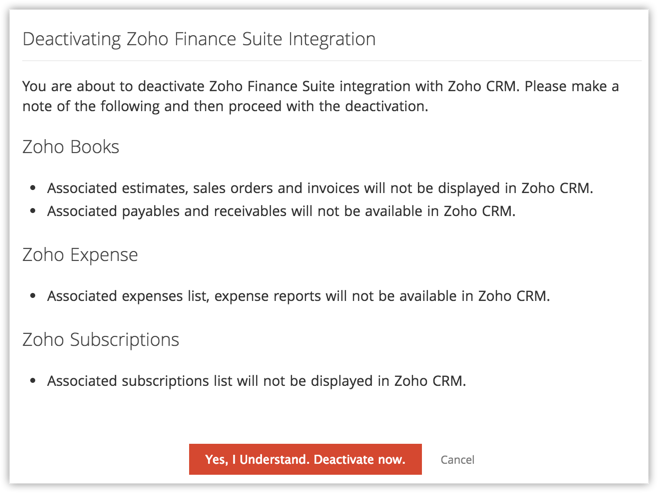Viewport: 658px width, 493px height.
Task: Click the Deactivating Zoho Finance Suite Integration title
Action: [199, 40]
